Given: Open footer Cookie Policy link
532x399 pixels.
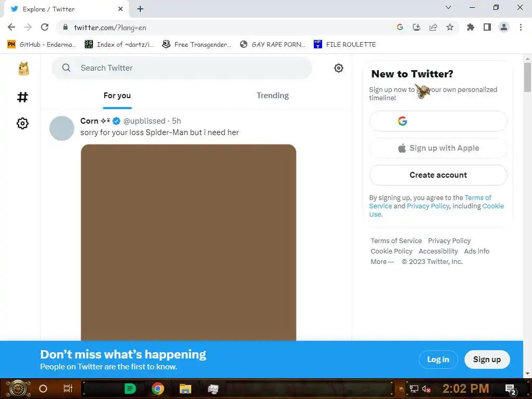Looking at the screenshot, I should 391,251.
